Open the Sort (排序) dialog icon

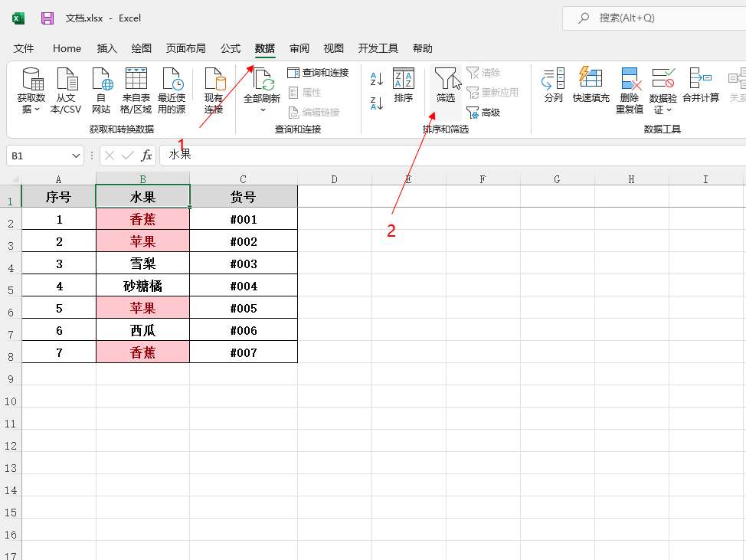[x=403, y=79]
